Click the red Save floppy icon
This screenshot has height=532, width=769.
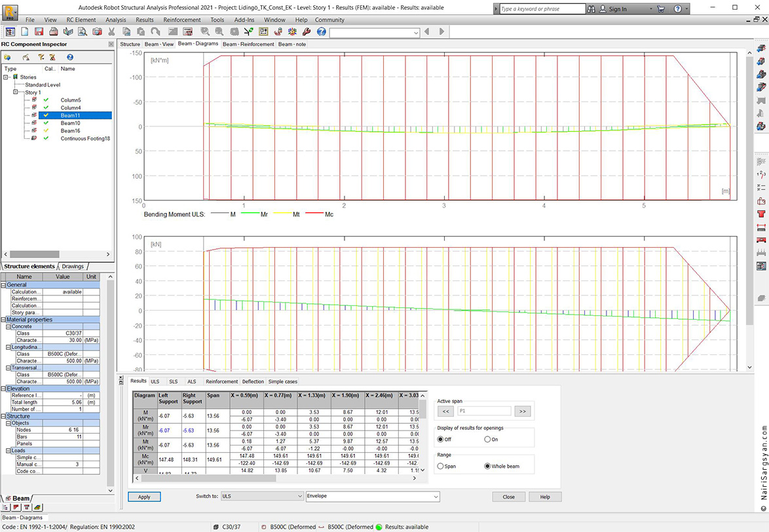click(x=39, y=31)
